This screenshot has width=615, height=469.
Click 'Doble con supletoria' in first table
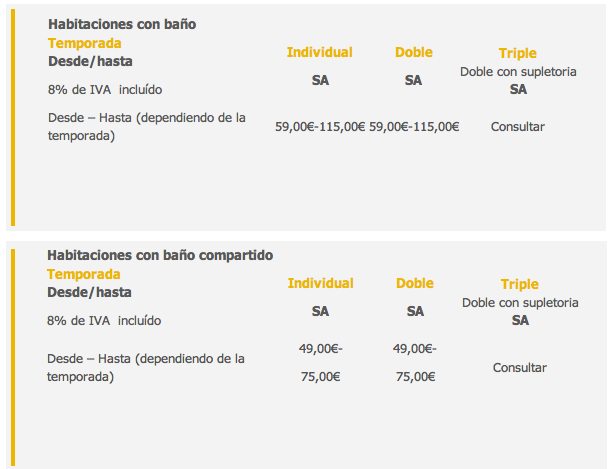pyautogui.click(x=518, y=72)
